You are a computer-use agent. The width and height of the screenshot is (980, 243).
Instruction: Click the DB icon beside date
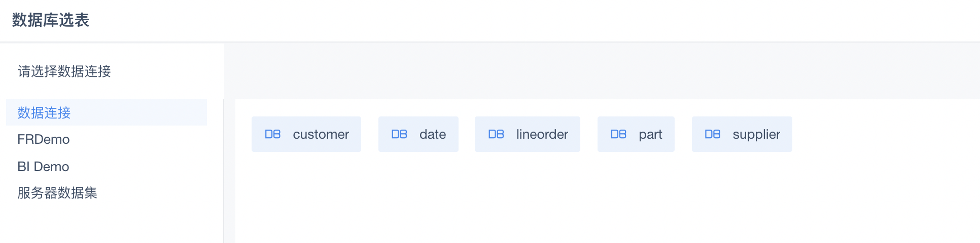click(399, 134)
